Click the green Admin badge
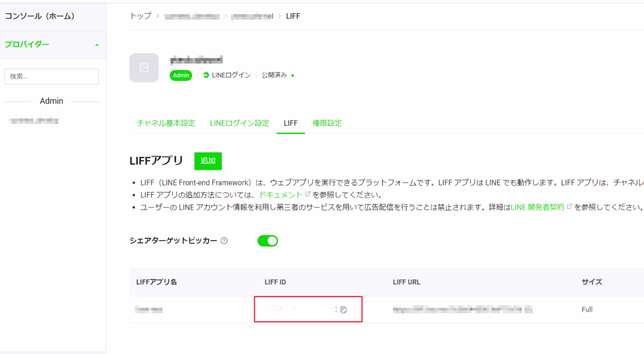 [x=181, y=75]
